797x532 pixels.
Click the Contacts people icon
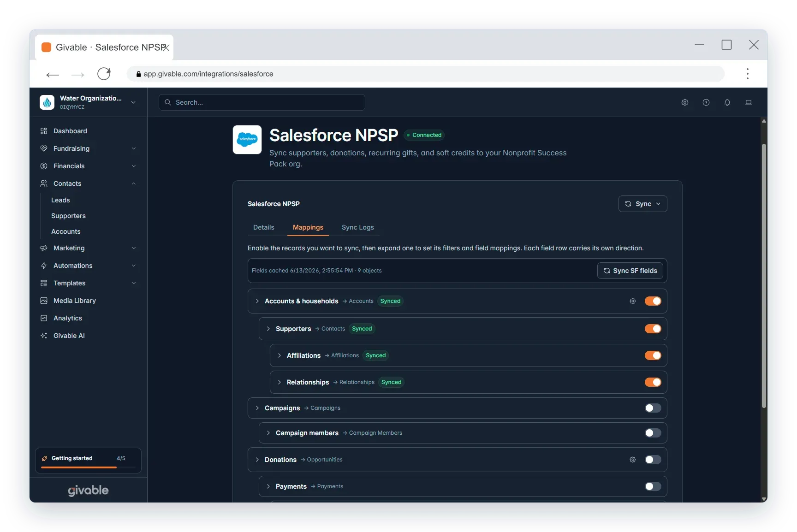click(44, 183)
